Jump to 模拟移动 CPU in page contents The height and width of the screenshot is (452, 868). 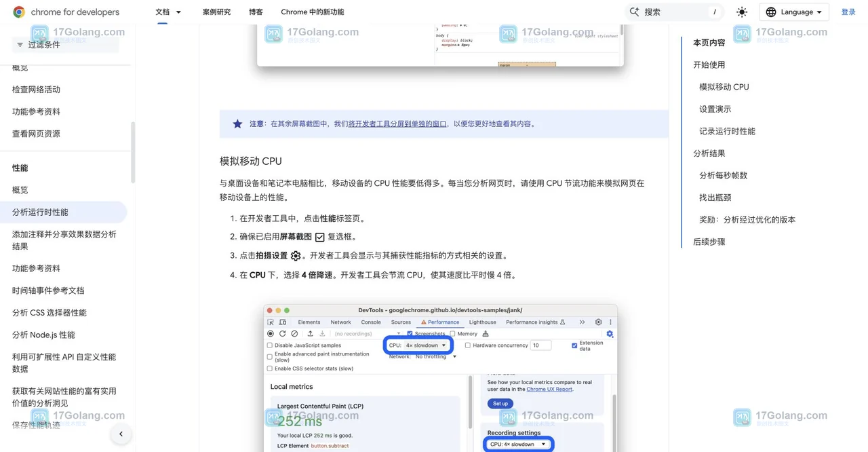724,87
